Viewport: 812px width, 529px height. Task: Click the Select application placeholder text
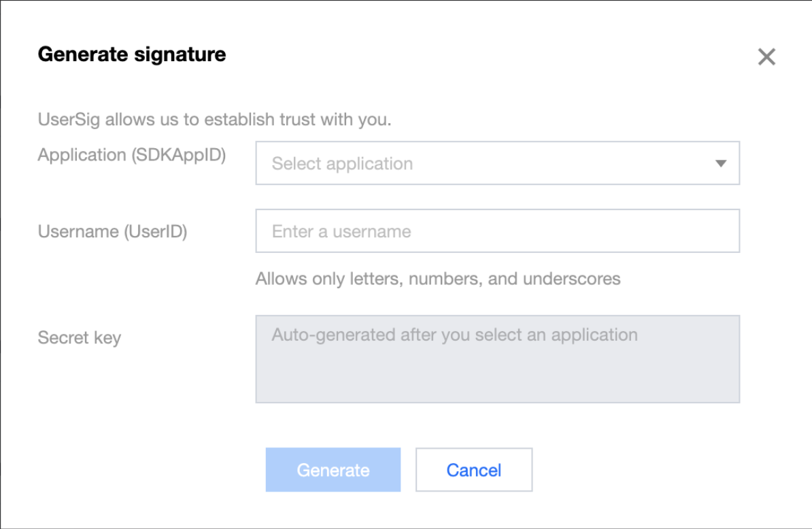coord(342,164)
